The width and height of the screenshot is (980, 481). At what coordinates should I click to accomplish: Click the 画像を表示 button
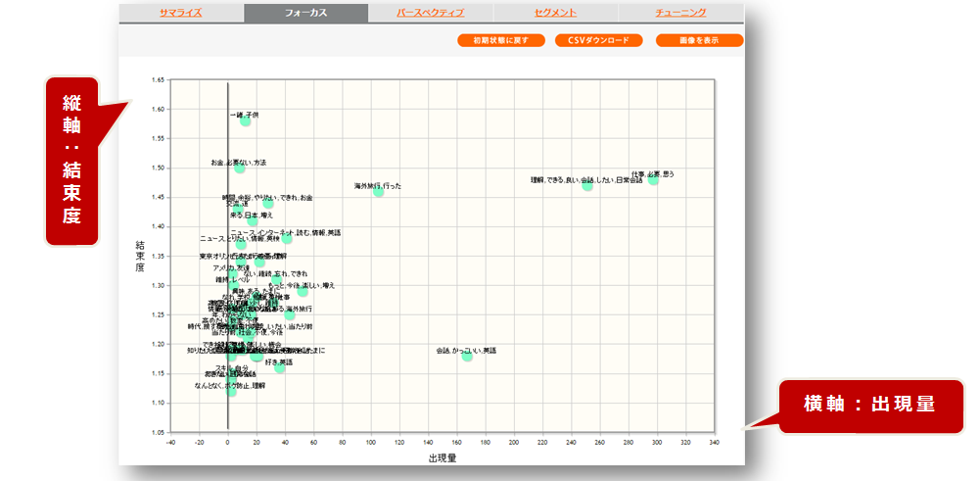(699, 41)
